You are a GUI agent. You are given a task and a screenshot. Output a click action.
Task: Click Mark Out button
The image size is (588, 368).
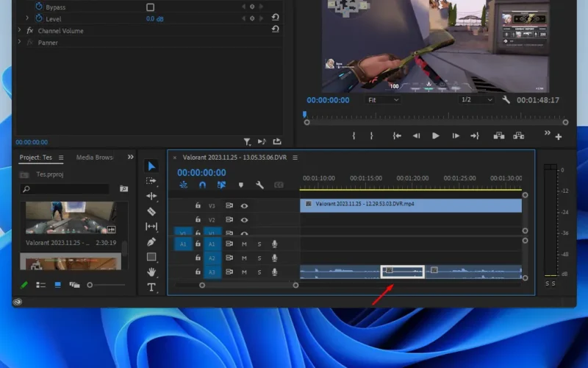click(x=372, y=136)
